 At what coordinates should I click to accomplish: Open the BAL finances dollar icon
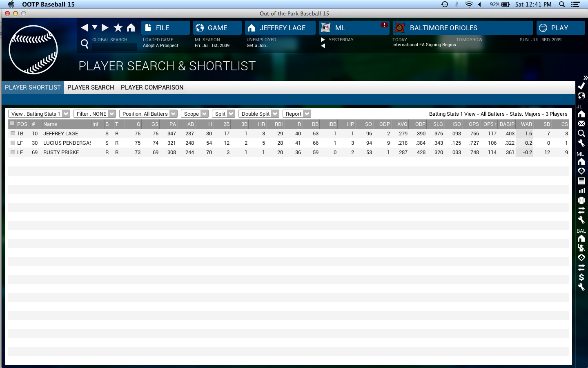581,277
